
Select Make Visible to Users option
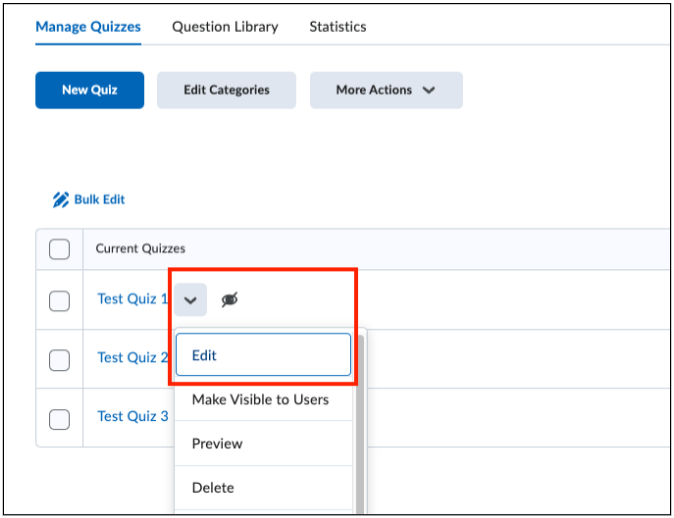click(x=263, y=400)
